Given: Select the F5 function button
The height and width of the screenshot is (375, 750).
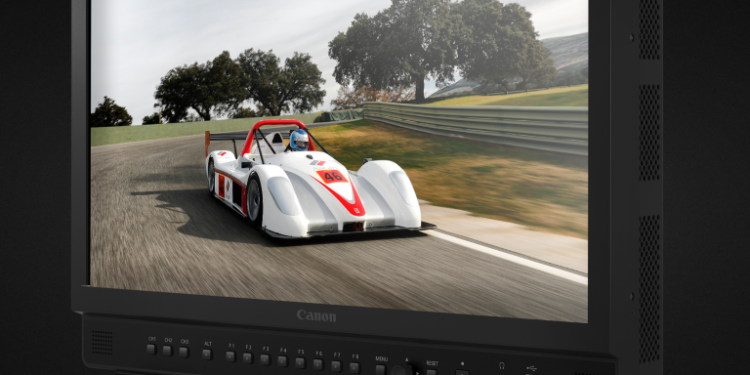Looking at the screenshot, I should 300,363.
